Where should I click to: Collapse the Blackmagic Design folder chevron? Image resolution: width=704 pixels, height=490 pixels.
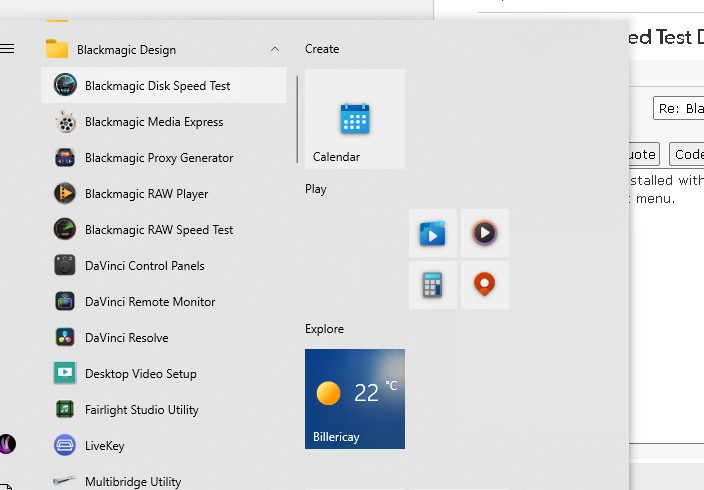tap(275, 49)
